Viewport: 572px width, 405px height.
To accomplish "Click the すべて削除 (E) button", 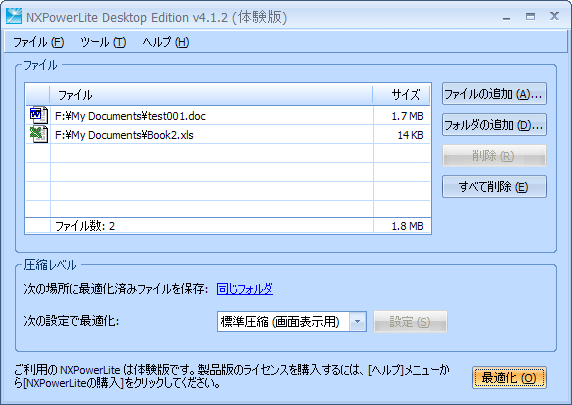I will click(x=494, y=187).
